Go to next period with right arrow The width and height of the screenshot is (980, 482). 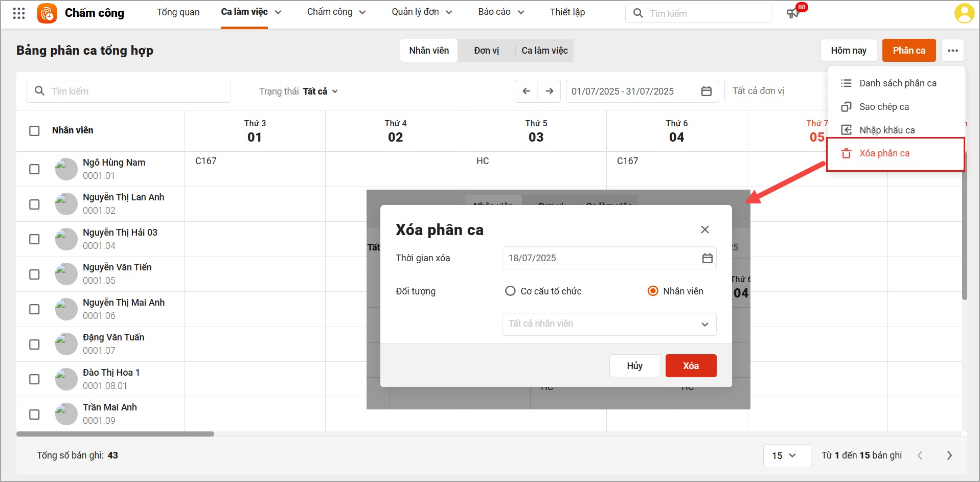(x=549, y=91)
